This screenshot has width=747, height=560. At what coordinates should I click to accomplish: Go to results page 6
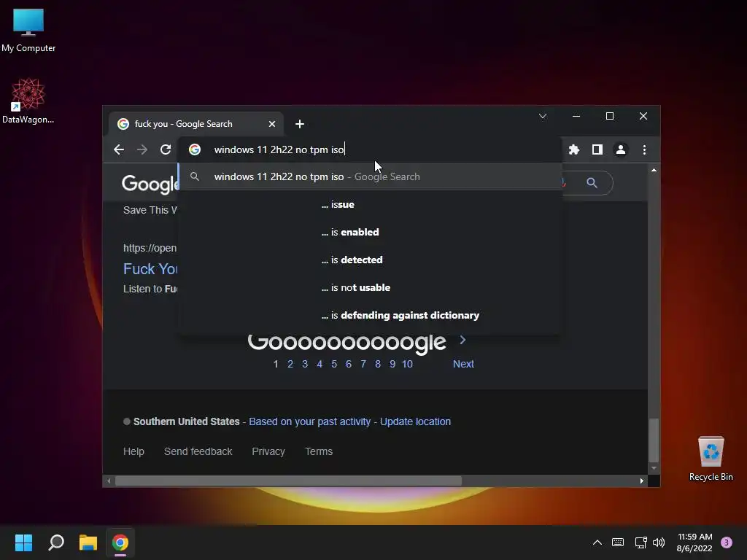[349, 364]
